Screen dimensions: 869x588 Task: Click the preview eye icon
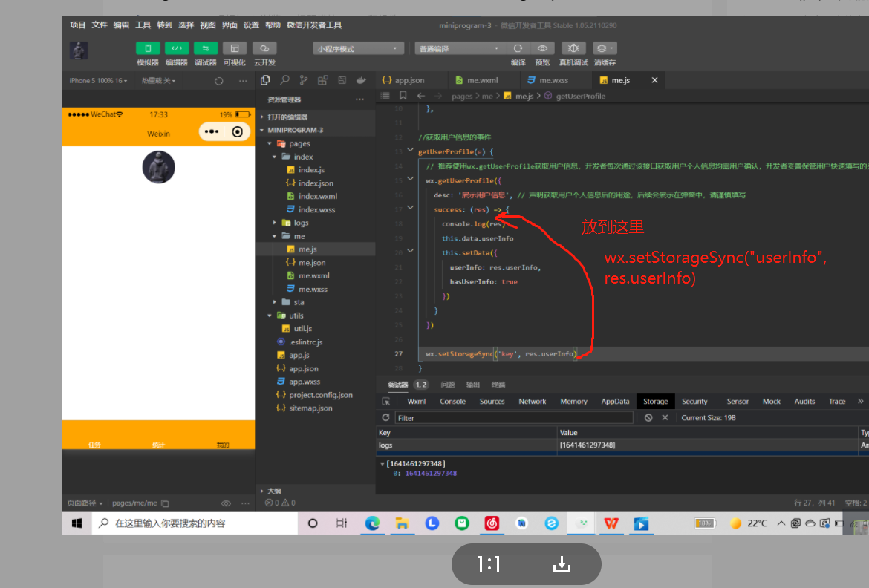(543, 48)
